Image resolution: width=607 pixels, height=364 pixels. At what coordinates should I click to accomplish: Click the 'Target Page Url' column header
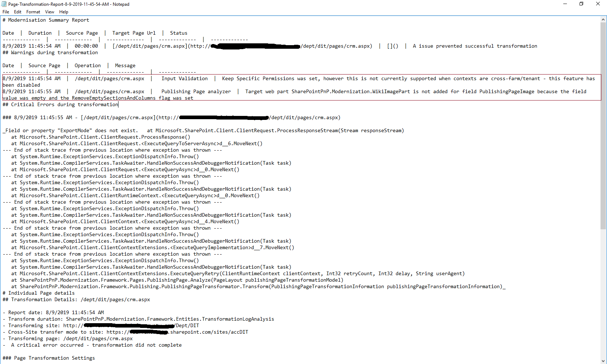click(x=134, y=33)
